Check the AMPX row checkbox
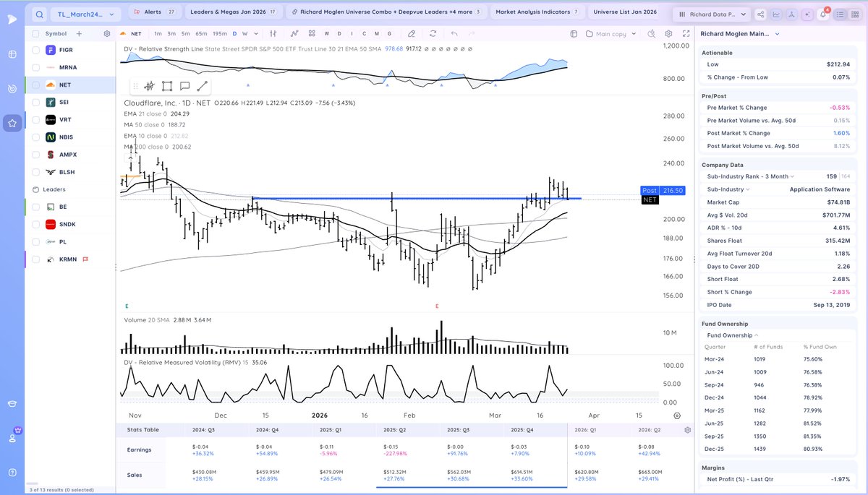Viewport: 868px width, 495px height. click(x=35, y=155)
